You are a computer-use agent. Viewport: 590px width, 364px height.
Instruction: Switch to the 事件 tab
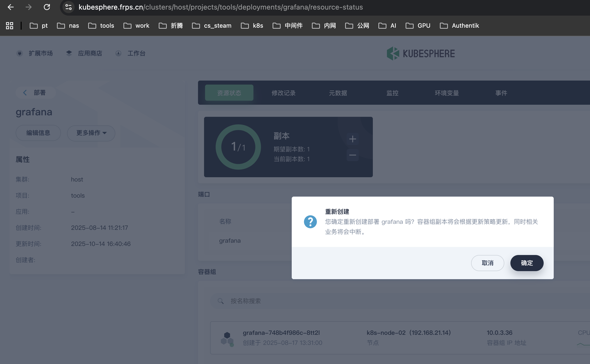click(501, 93)
